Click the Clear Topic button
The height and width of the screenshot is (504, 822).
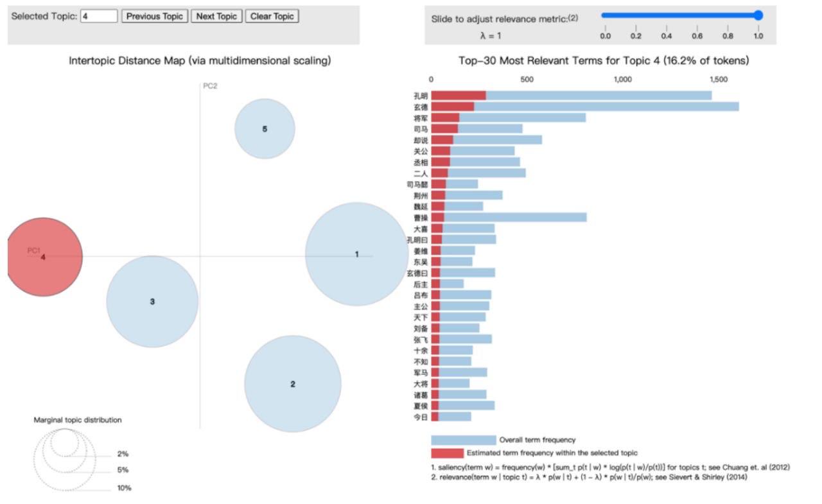coord(272,16)
